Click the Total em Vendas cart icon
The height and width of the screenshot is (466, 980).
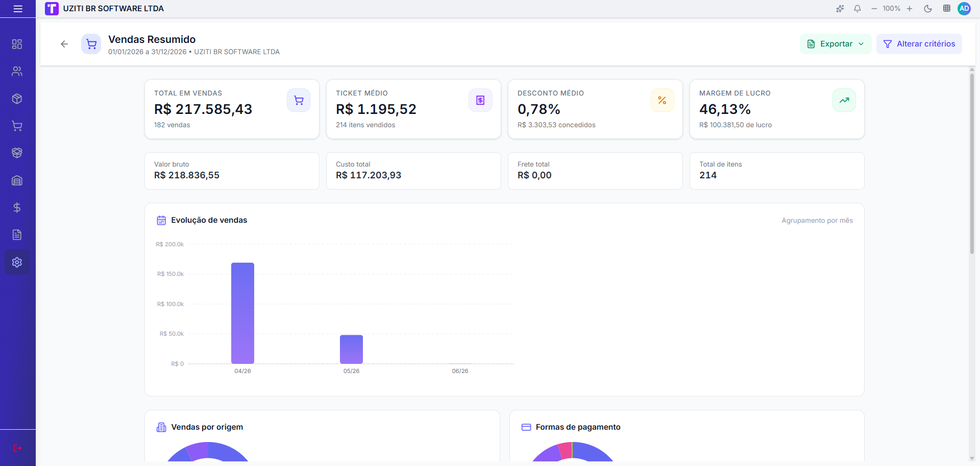pos(299,100)
